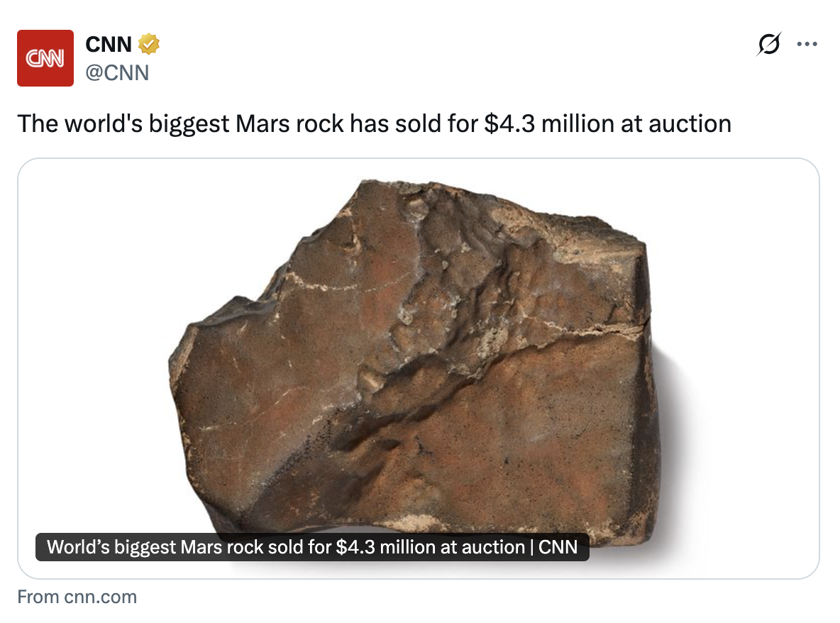Click the Mars rock article preview image
Image resolution: width=840 pixels, height=623 pixels.
coord(419,368)
